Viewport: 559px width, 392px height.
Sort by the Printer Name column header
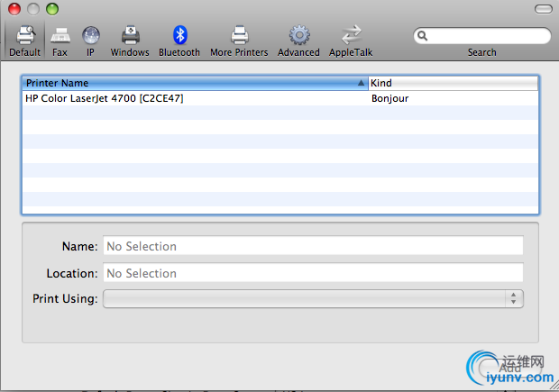click(x=195, y=83)
